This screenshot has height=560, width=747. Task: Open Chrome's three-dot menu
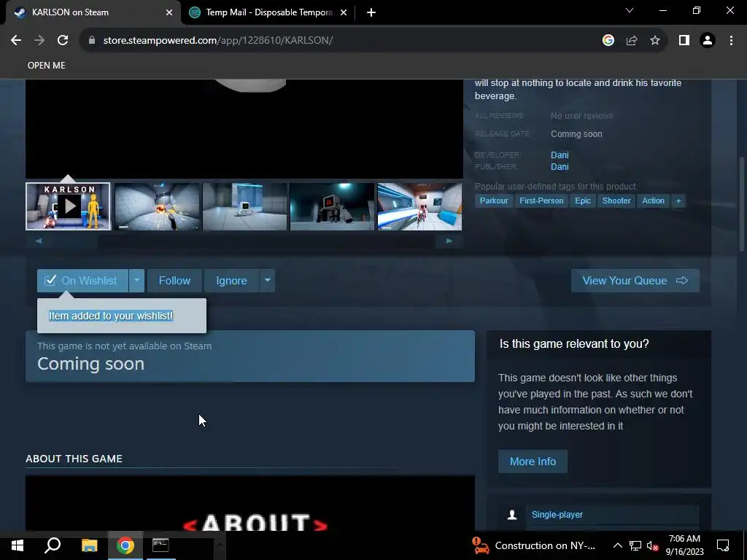[x=731, y=41]
